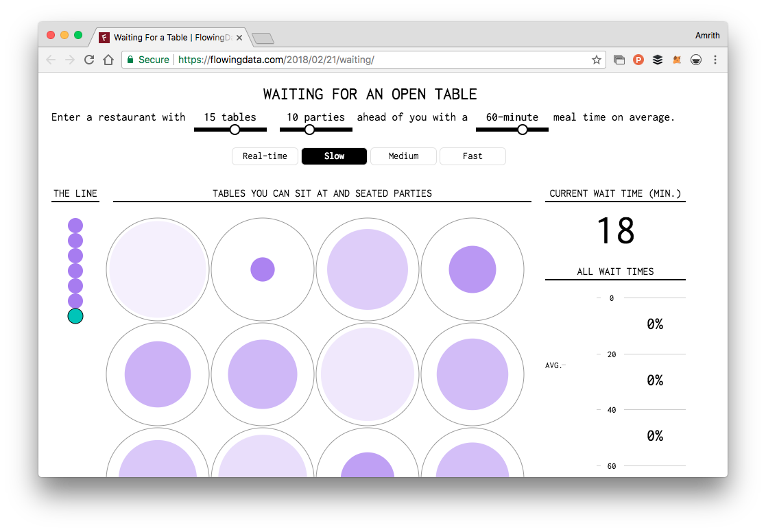Select the Real-time speed button

point(265,156)
